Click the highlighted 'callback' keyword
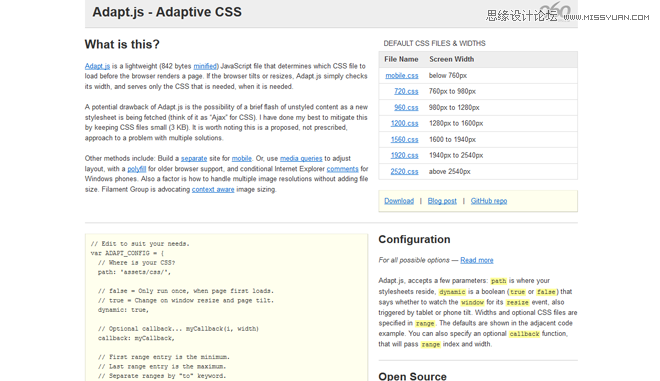The width and height of the screenshot is (660, 381). (x=524, y=334)
